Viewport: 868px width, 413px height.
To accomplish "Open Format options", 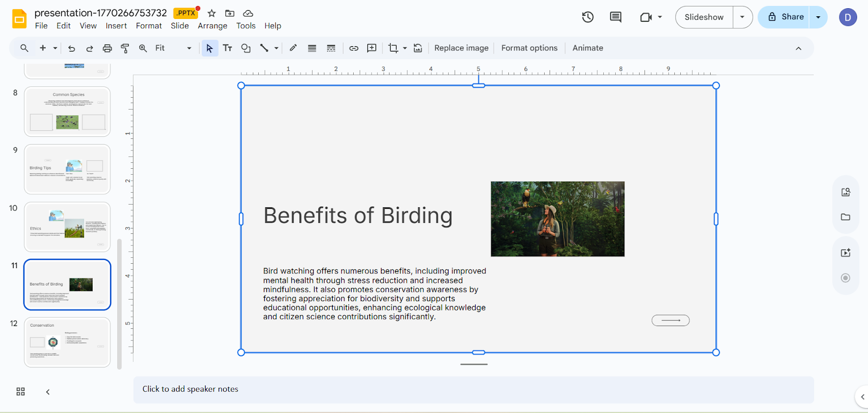I will point(529,48).
